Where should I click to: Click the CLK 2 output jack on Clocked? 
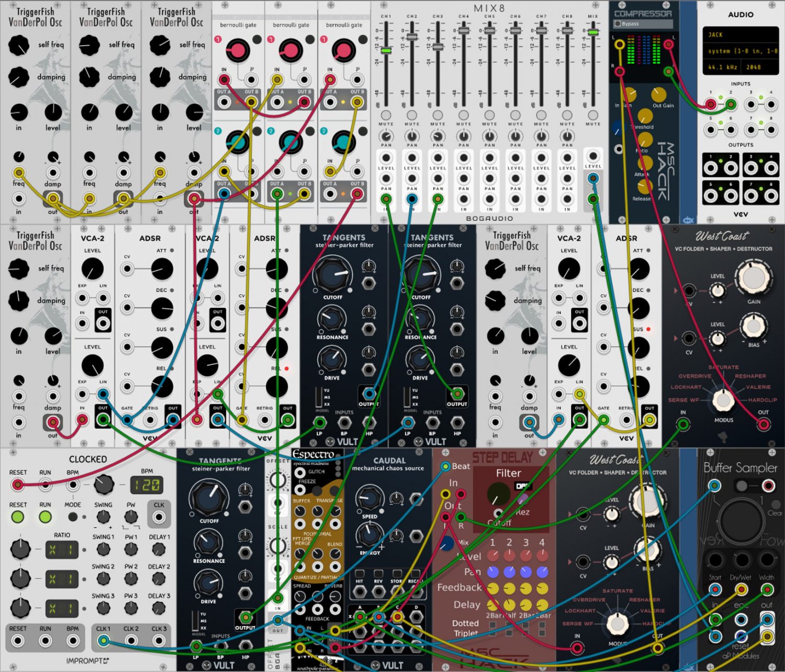(x=131, y=640)
